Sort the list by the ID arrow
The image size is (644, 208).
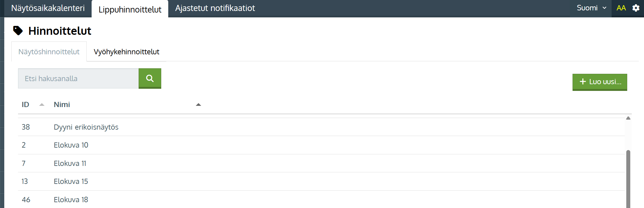[42, 105]
